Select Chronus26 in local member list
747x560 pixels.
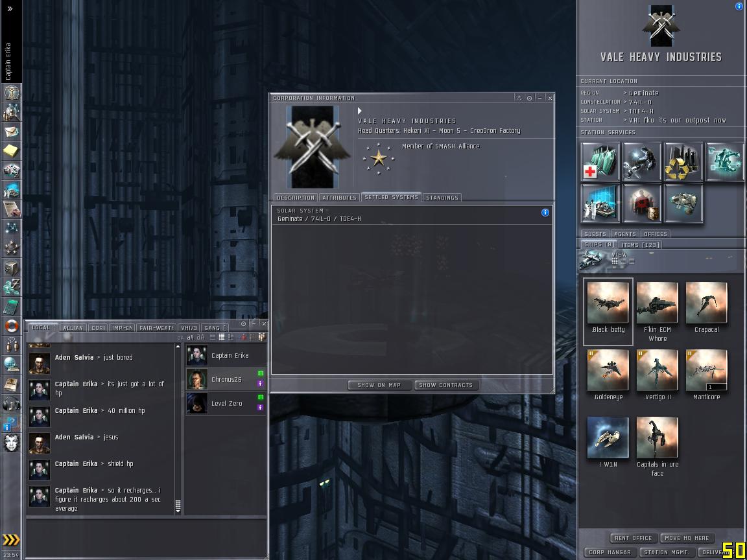pos(226,380)
